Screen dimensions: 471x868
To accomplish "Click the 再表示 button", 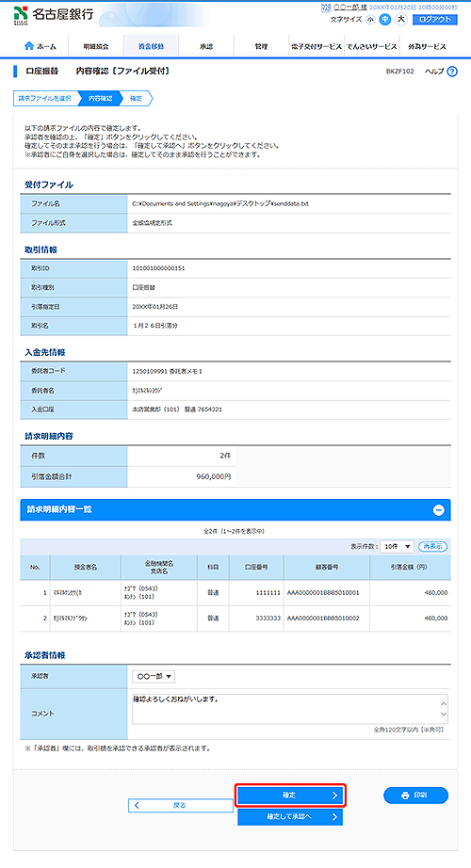I will click(x=432, y=546).
